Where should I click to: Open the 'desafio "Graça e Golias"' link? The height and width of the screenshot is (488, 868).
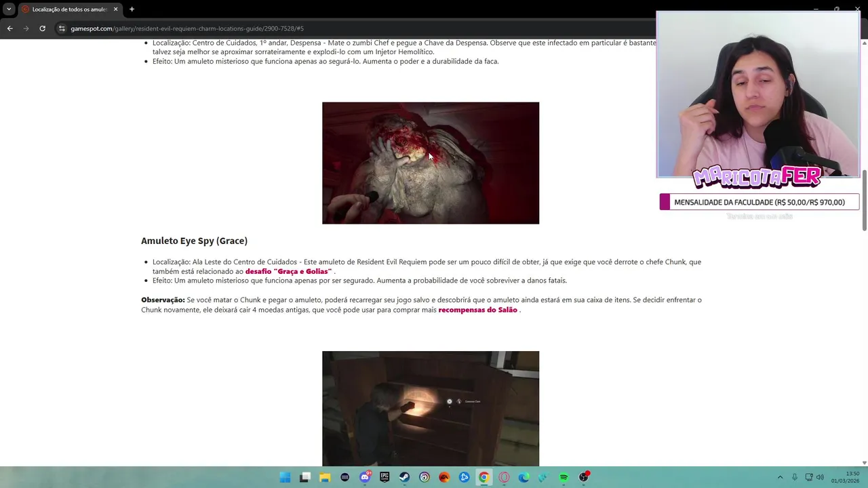(288, 271)
